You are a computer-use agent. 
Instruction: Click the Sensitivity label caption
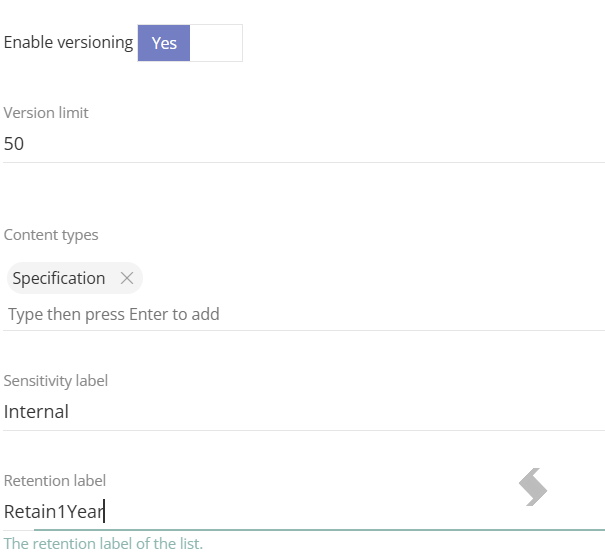click(x=56, y=380)
